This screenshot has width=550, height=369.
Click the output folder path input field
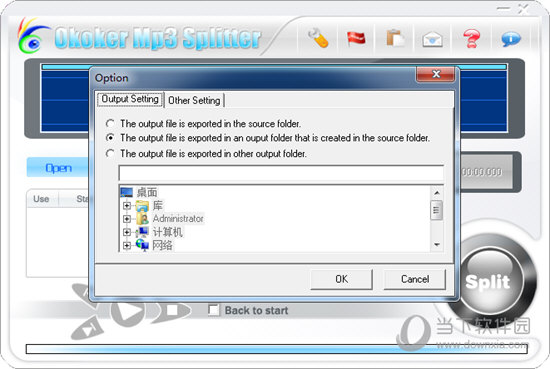coord(281,173)
